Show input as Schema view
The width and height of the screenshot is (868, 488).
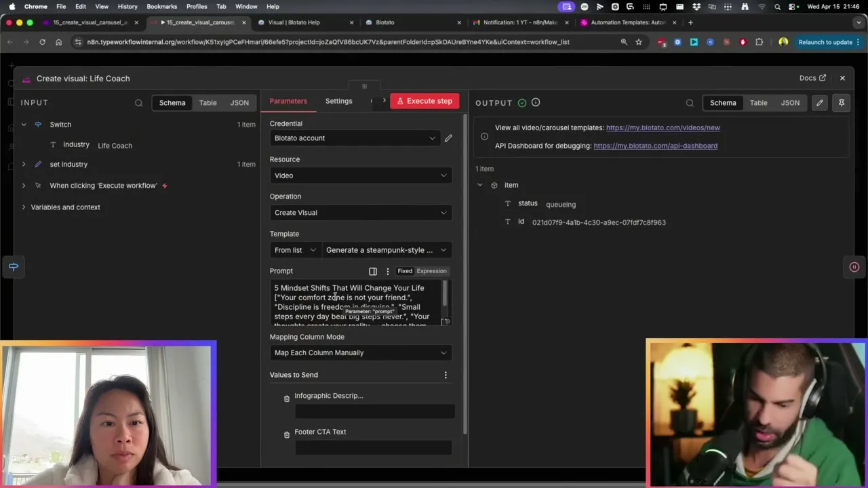(x=172, y=103)
